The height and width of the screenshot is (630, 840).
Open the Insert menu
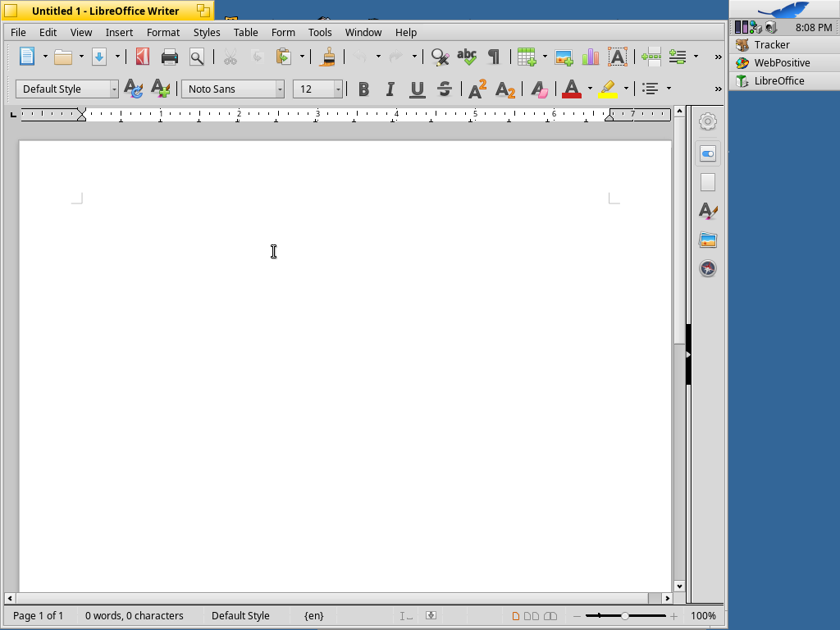(119, 32)
